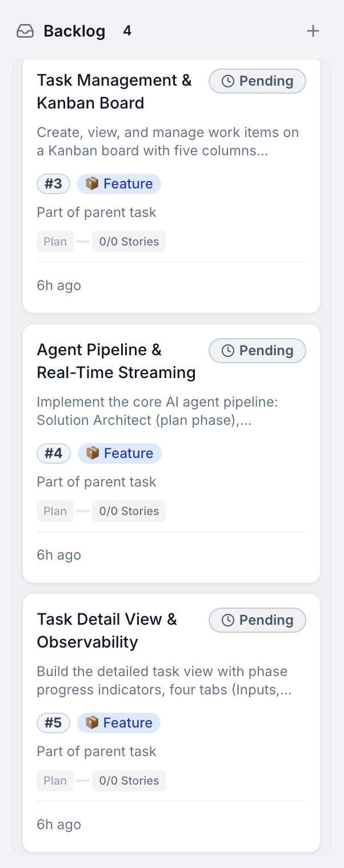
Task: Expand the 0/0 Stories chip on Agent Pipeline card
Action: (x=129, y=511)
